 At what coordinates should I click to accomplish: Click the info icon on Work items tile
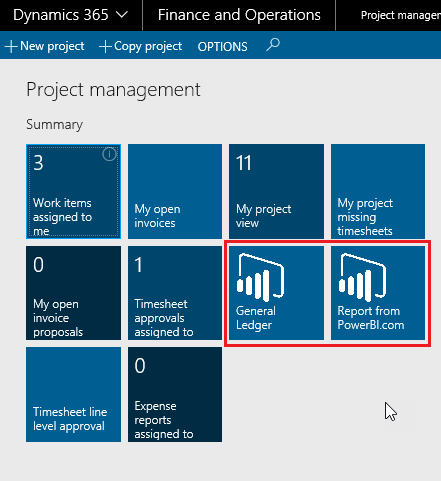109,154
